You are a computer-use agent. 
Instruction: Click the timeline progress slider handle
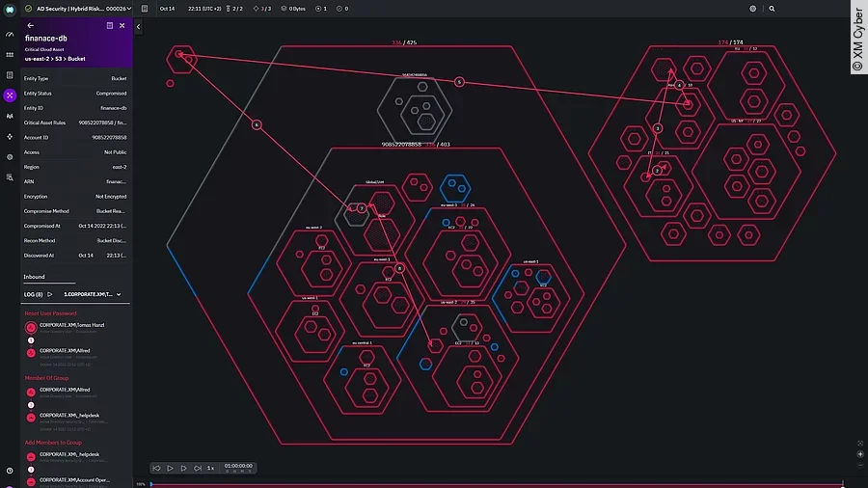[x=150, y=484]
